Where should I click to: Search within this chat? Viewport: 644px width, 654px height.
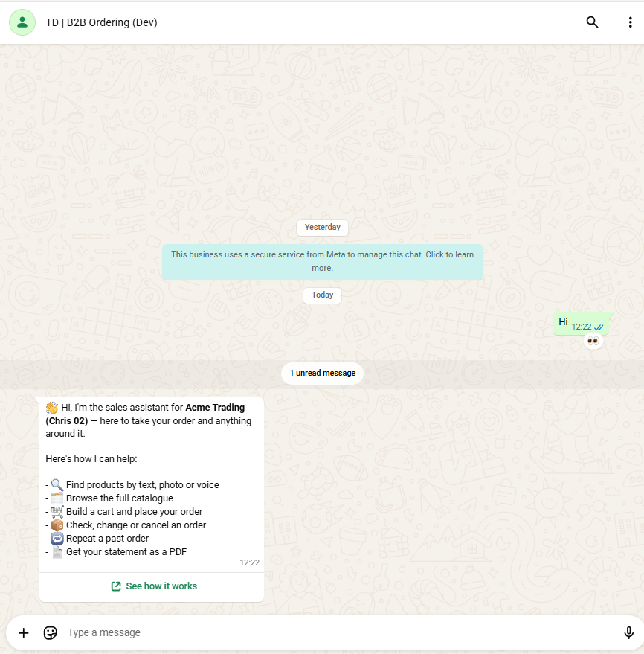click(x=592, y=22)
